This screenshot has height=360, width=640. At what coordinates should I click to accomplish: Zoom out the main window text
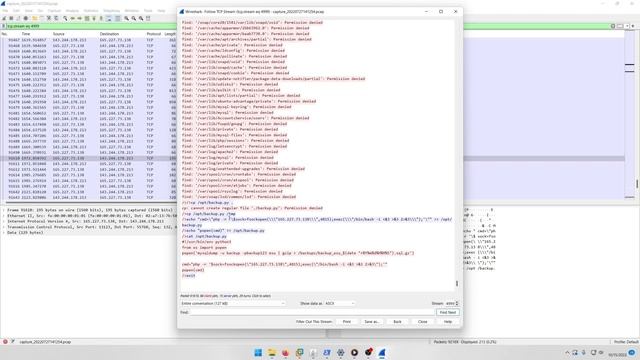pyautogui.click(x=134, y=18)
